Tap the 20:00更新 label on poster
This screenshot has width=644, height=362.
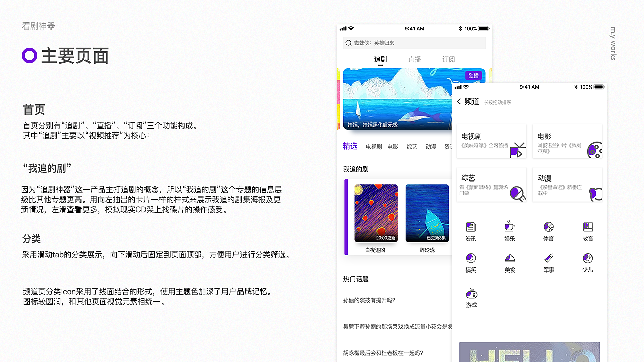point(386,238)
